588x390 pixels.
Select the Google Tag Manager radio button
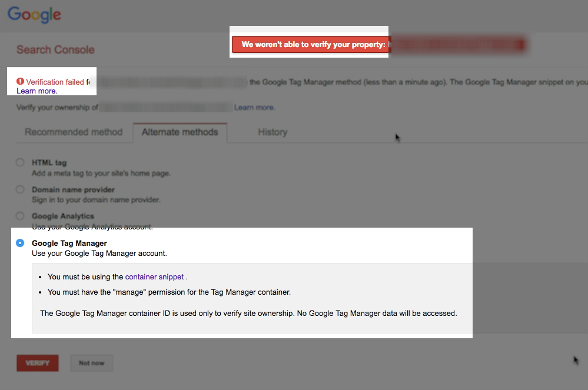click(20, 243)
